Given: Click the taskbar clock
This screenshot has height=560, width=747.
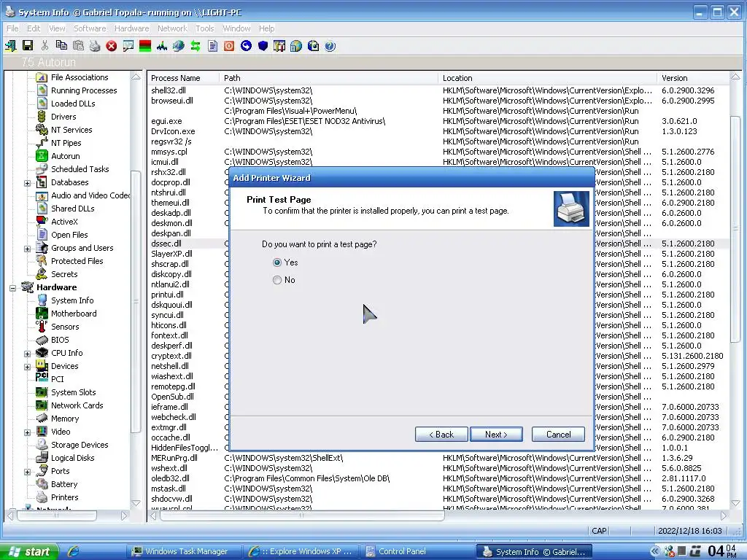Looking at the screenshot, I should 722,551.
